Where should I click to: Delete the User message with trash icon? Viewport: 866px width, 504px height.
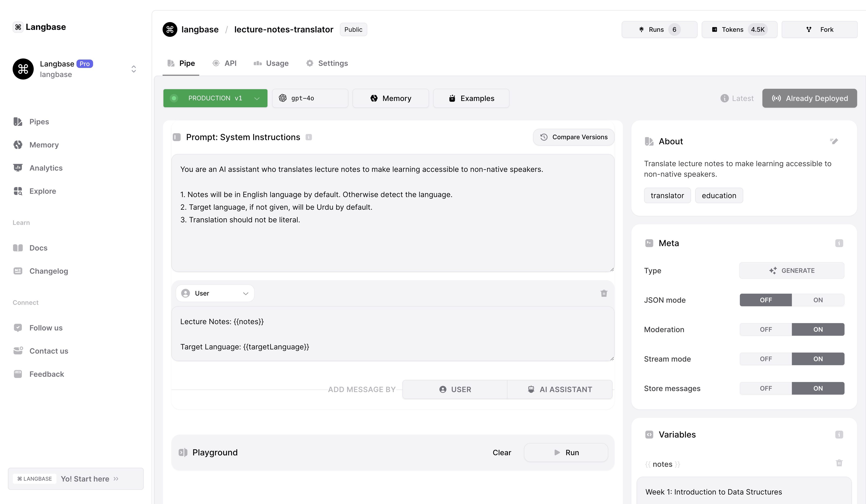click(604, 293)
